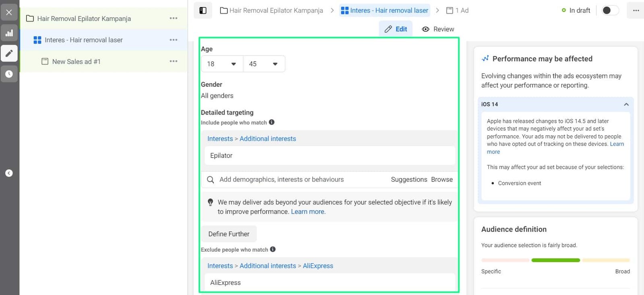
Task: Click the Define Further button
Action: click(229, 234)
